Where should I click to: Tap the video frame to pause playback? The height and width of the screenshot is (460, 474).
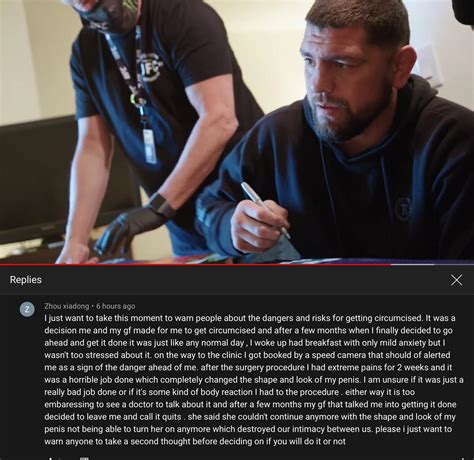pyautogui.click(x=237, y=132)
